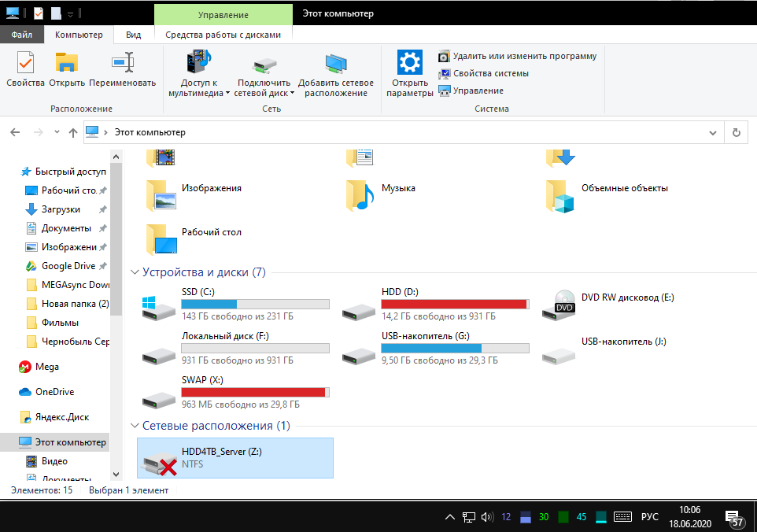Expand the address bar history dropdown

point(712,132)
